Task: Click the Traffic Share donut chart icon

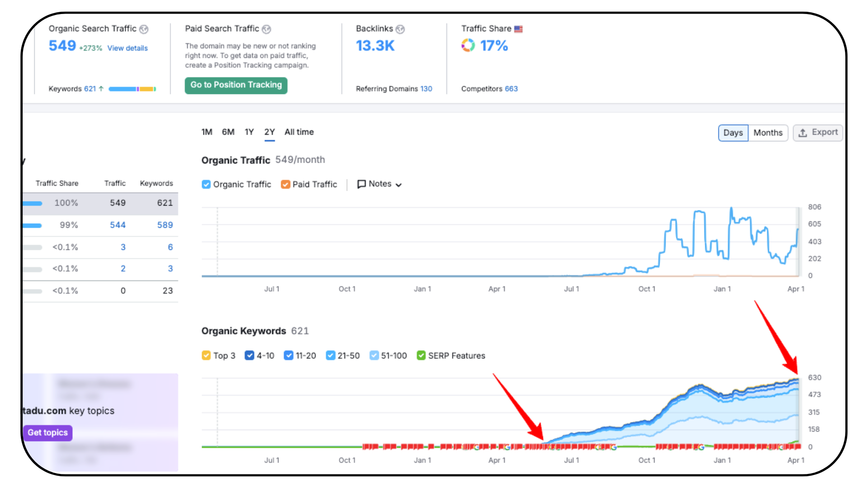Action: click(x=468, y=45)
